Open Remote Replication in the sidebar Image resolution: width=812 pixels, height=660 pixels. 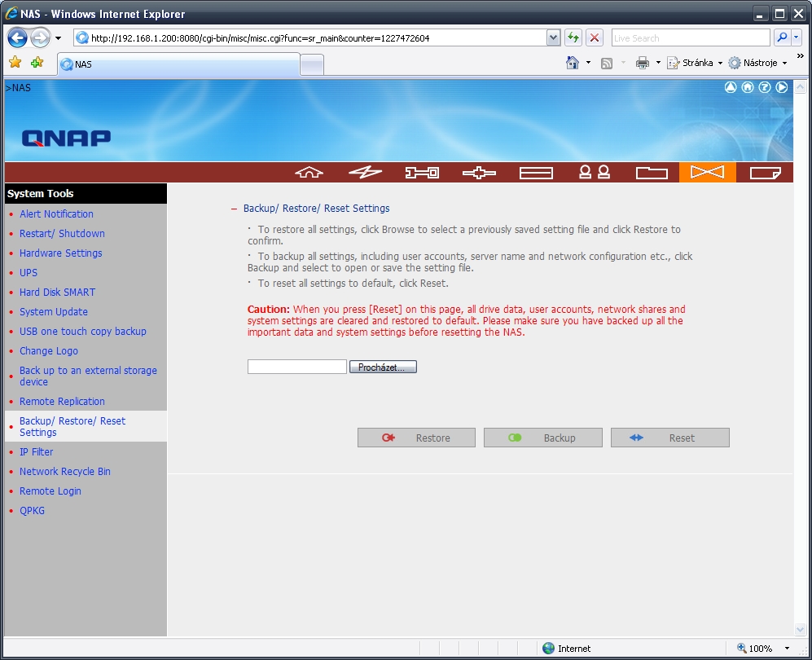62,402
